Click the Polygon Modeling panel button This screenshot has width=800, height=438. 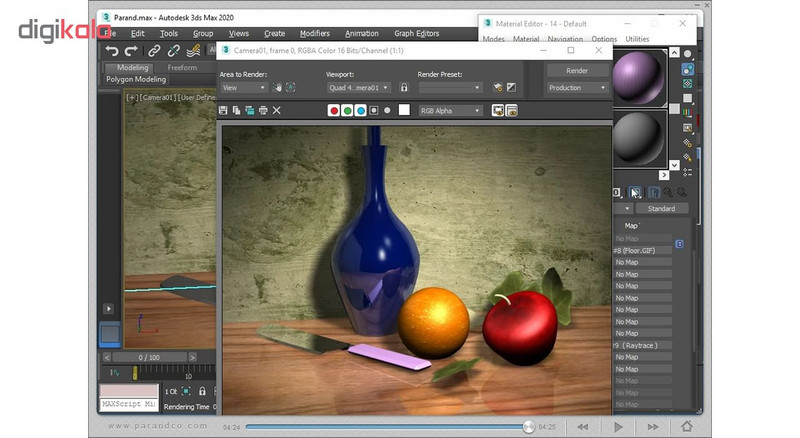tap(136, 79)
